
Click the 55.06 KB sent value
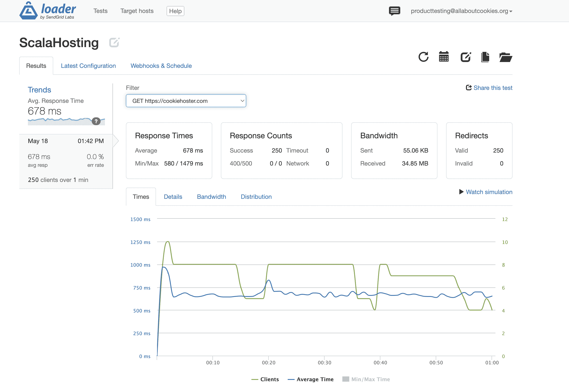coord(416,151)
